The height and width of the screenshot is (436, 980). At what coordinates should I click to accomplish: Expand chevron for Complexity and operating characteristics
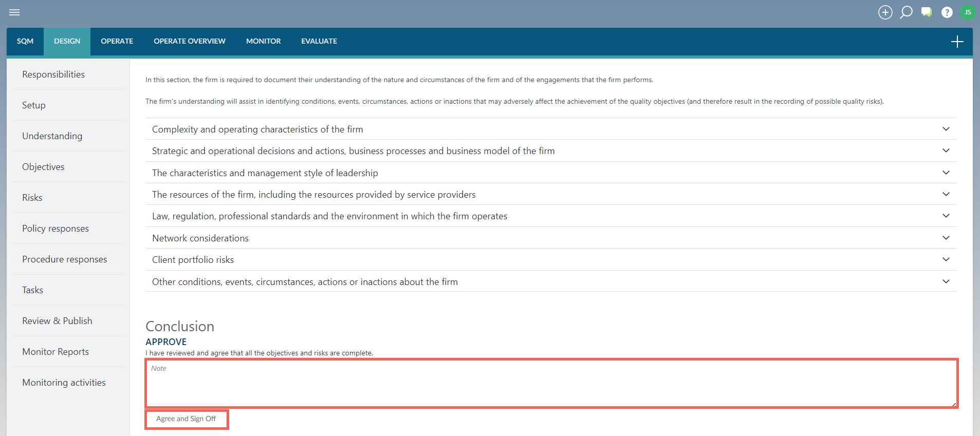pos(946,129)
